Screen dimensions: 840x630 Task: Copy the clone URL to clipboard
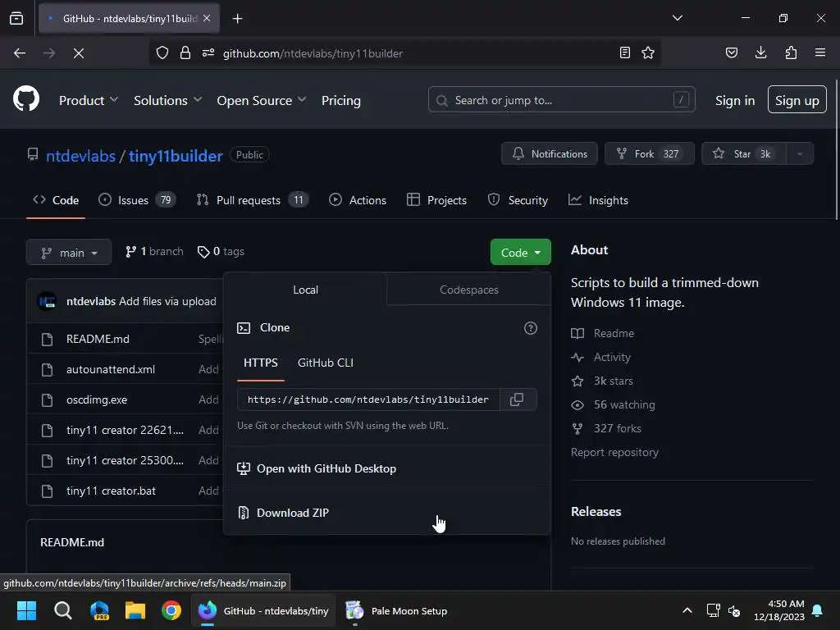tap(517, 399)
